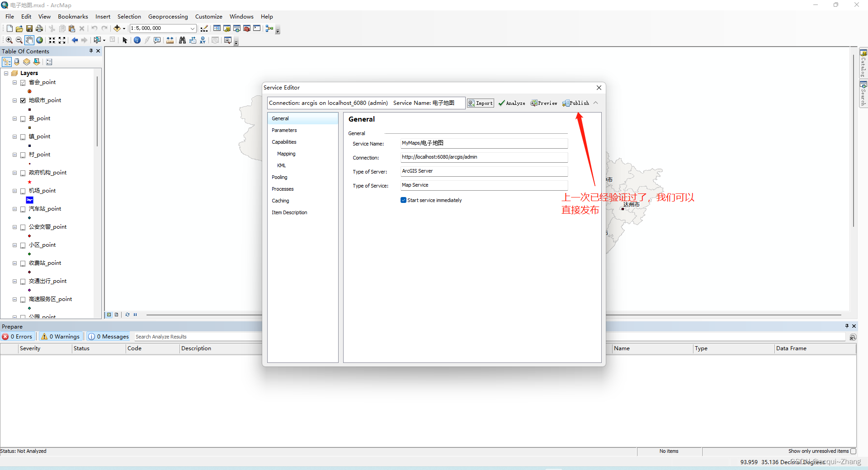Open the Bookmarks menu
Screen dimensions: 868x470
pyautogui.click(x=73, y=17)
